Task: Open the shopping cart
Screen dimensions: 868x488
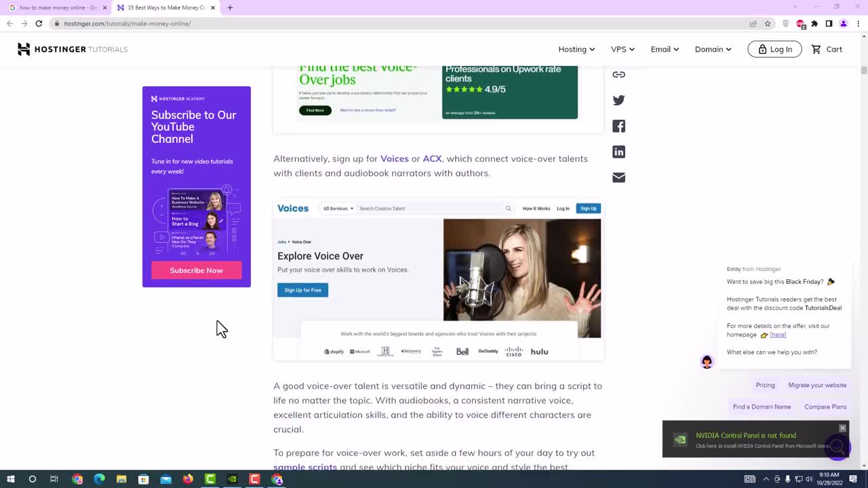Action: click(827, 49)
